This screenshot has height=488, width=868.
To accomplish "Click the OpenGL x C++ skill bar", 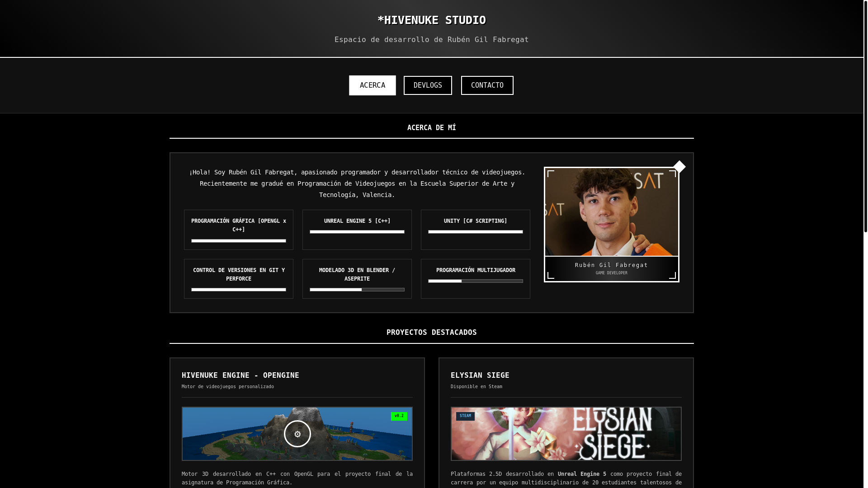I will pyautogui.click(x=239, y=241).
